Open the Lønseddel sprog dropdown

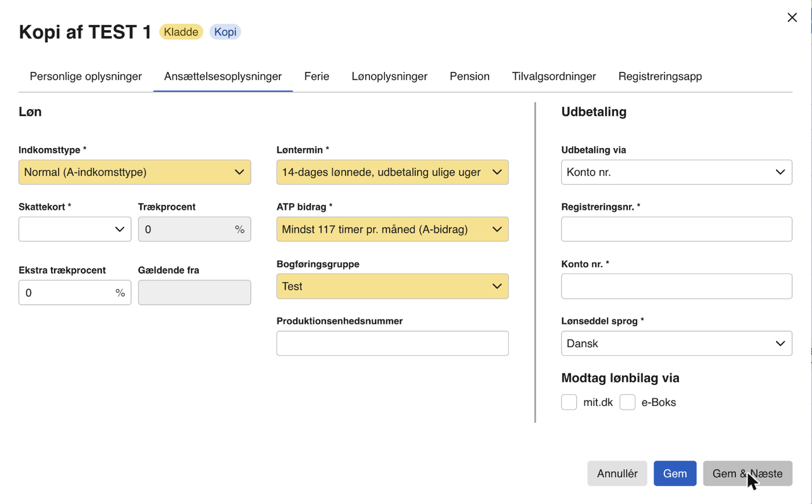click(676, 343)
